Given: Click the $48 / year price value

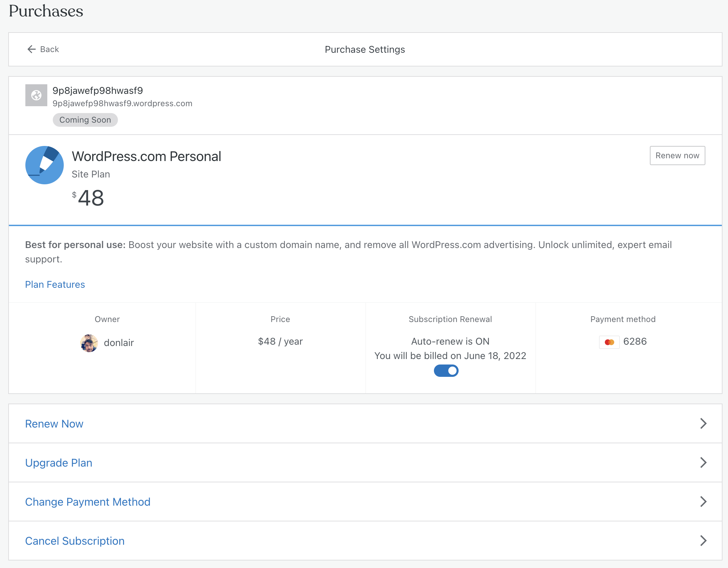Looking at the screenshot, I should [280, 342].
